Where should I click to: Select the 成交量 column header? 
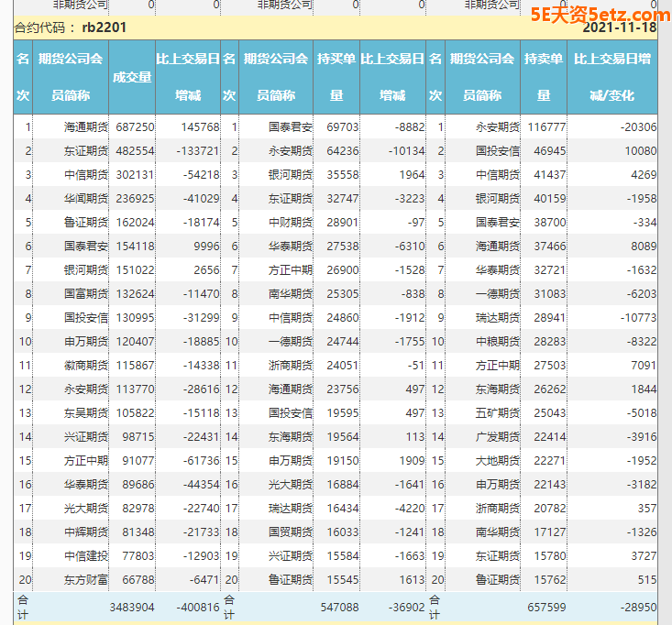click(x=131, y=77)
